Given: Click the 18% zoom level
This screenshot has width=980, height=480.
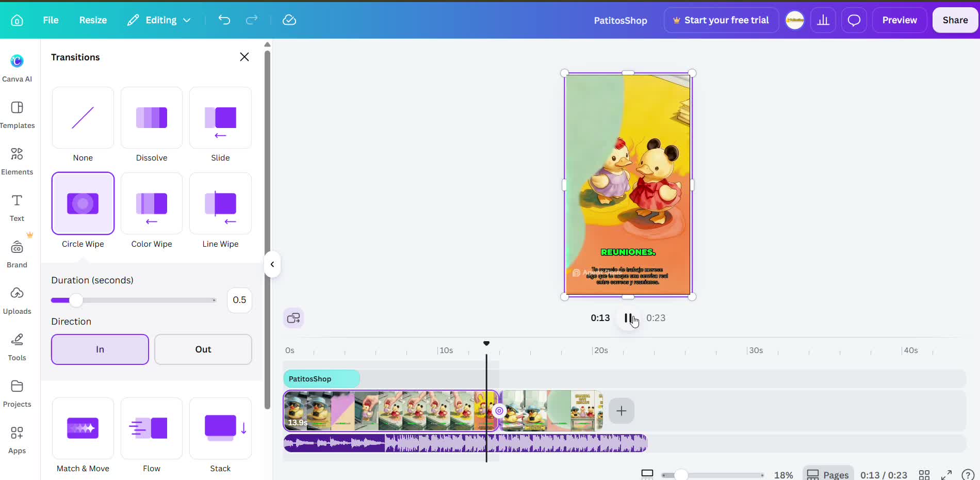Looking at the screenshot, I should (783, 475).
